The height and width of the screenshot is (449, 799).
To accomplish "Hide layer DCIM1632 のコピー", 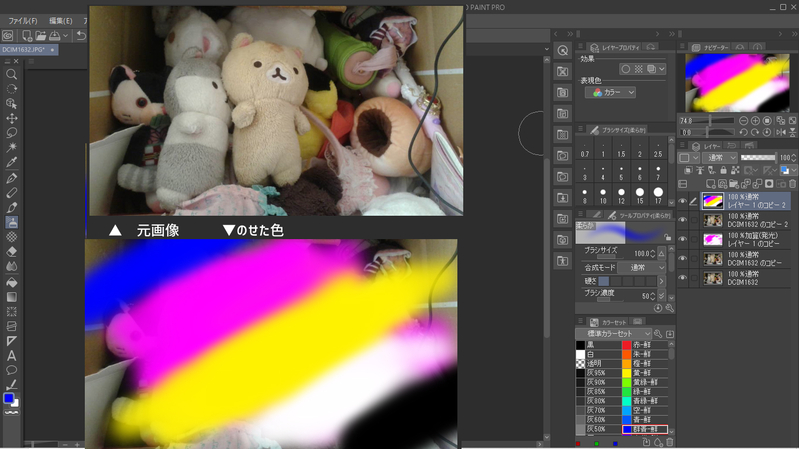I will pos(682,258).
